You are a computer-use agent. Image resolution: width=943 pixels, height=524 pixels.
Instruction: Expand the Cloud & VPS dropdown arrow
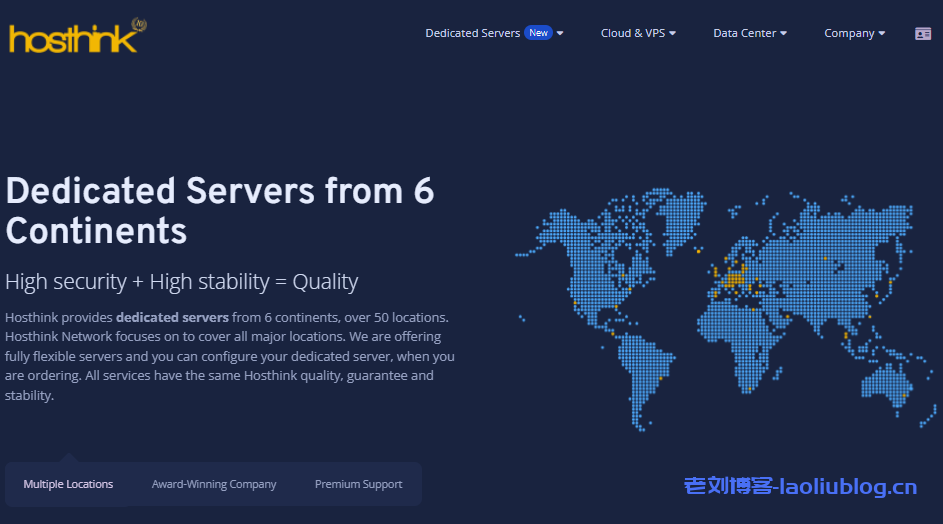point(673,34)
